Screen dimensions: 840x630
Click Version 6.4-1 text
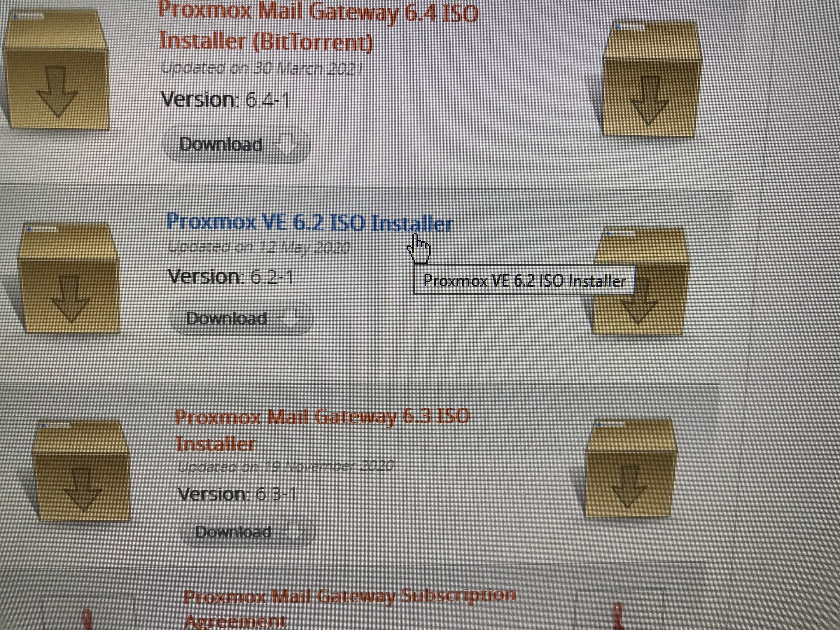tap(225, 100)
